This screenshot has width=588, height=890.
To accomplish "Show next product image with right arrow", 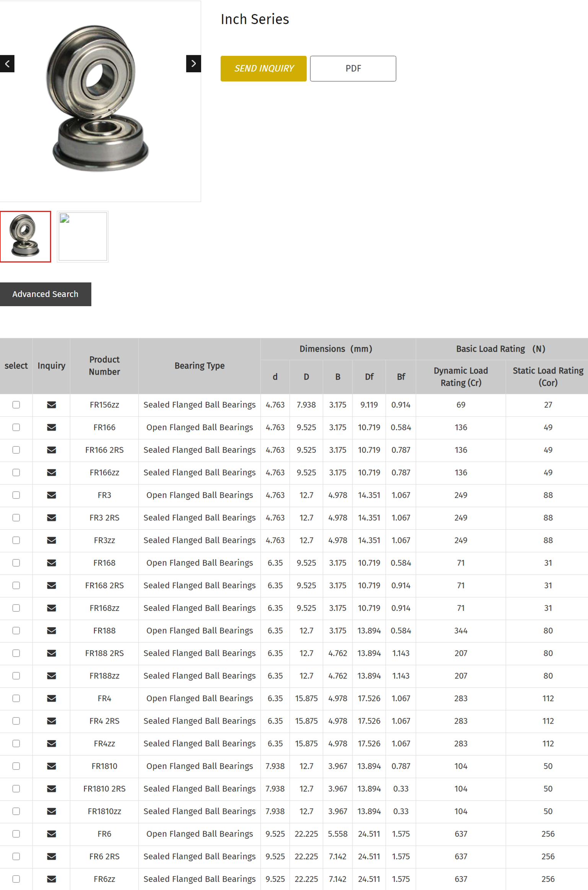I will tap(193, 64).
